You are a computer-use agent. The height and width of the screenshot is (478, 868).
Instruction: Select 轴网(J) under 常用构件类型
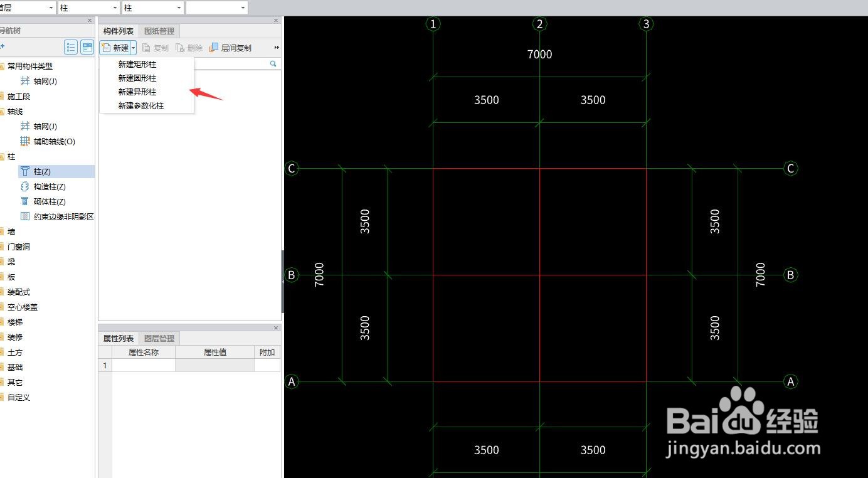[39, 81]
